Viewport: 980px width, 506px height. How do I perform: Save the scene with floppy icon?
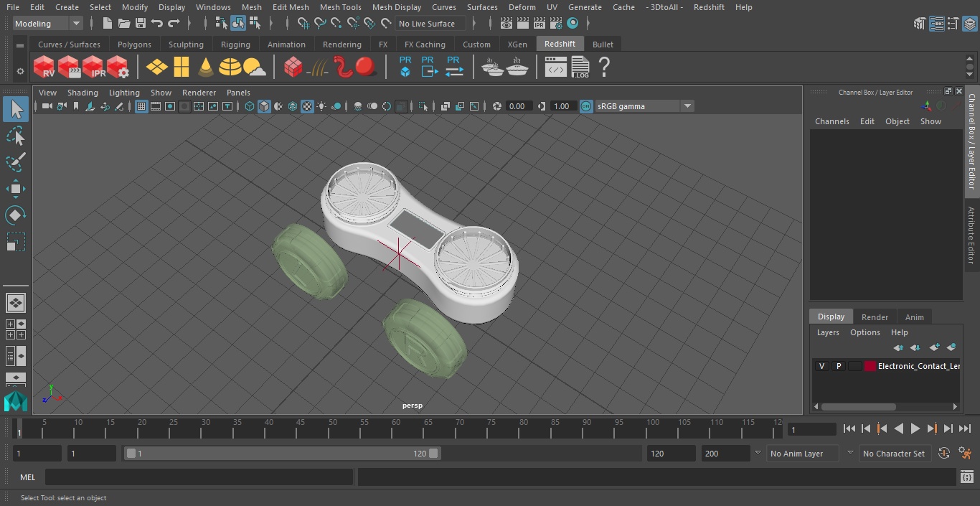tap(141, 24)
